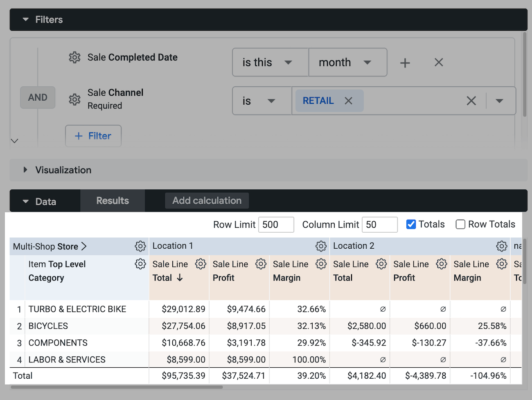Uncheck the Totals checkbox
Screen dimensions: 532x400
coord(411,224)
